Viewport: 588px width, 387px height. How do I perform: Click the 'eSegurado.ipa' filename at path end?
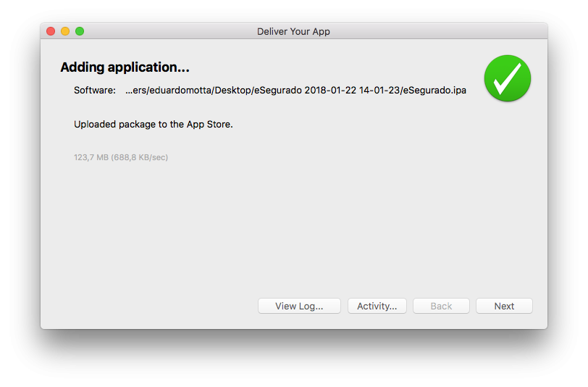pos(434,91)
